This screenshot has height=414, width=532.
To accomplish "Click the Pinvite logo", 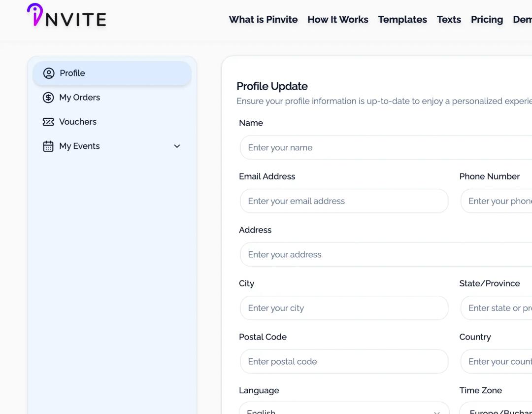I will pos(66,15).
